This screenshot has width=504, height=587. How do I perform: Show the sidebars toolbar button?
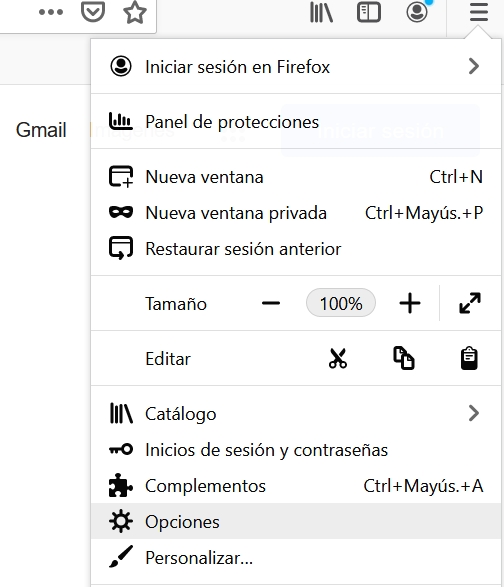[369, 12]
